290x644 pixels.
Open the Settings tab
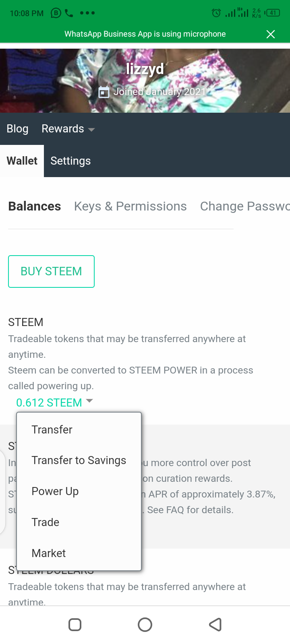70,161
